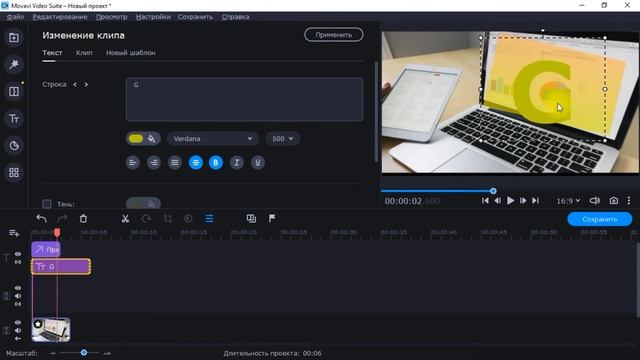The image size is (640, 360).
Task: Open color adjustments tool in toolbar
Action: 188,219
